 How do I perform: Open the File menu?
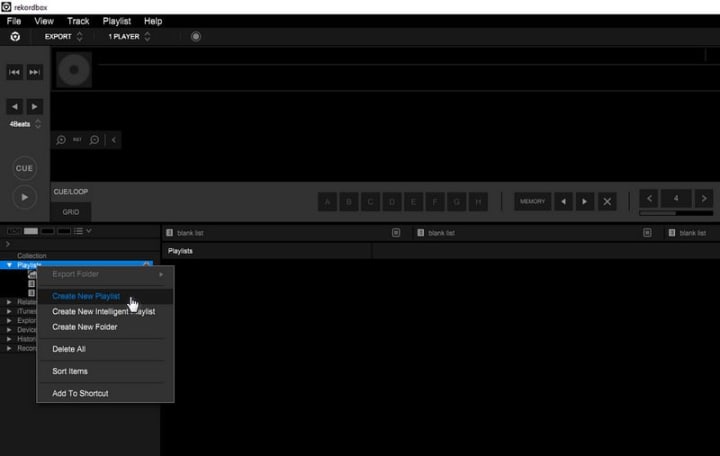pos(14,21)
